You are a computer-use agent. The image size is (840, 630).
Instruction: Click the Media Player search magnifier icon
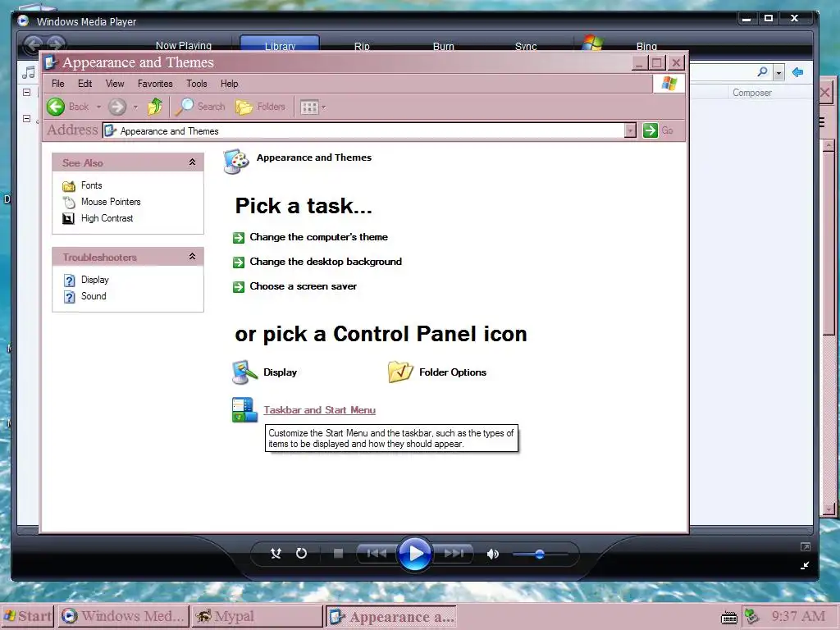[762, 71]
